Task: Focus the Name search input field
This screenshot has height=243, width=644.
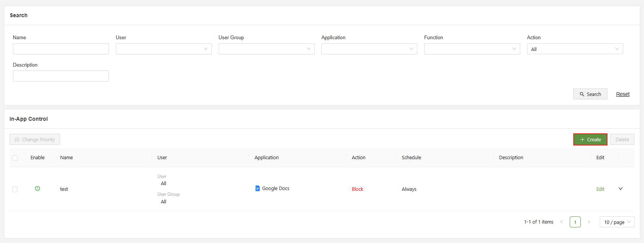Action: click(61, 49)
